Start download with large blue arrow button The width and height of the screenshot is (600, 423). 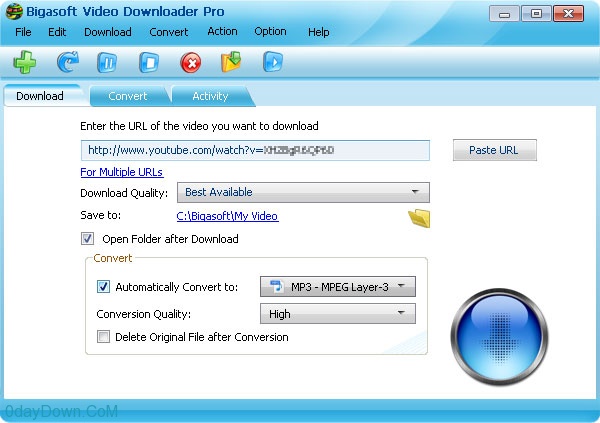tap(499, 337)
